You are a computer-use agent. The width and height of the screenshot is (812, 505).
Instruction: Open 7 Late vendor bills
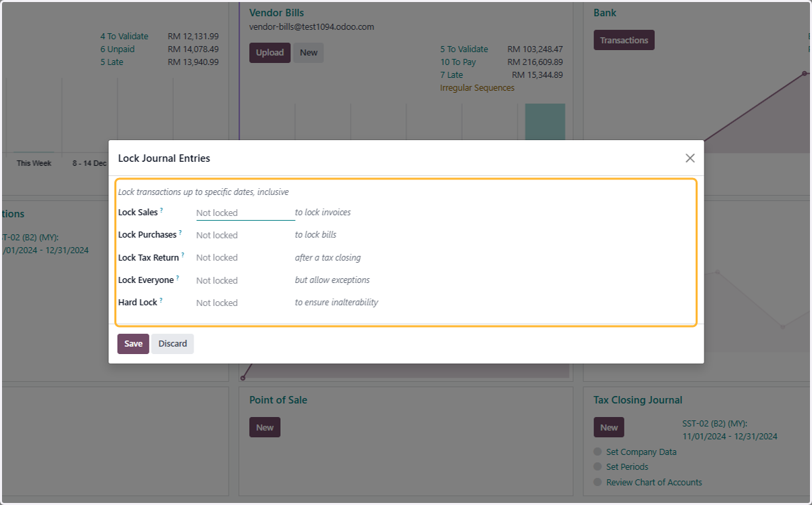(x=451, y=75)
